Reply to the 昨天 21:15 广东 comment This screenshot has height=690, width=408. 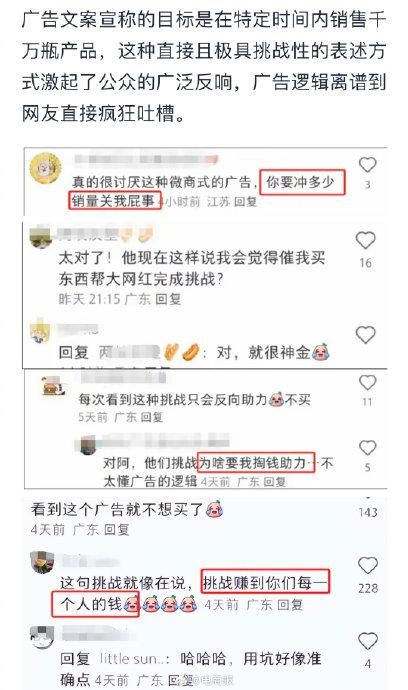[x=168, y=299]
